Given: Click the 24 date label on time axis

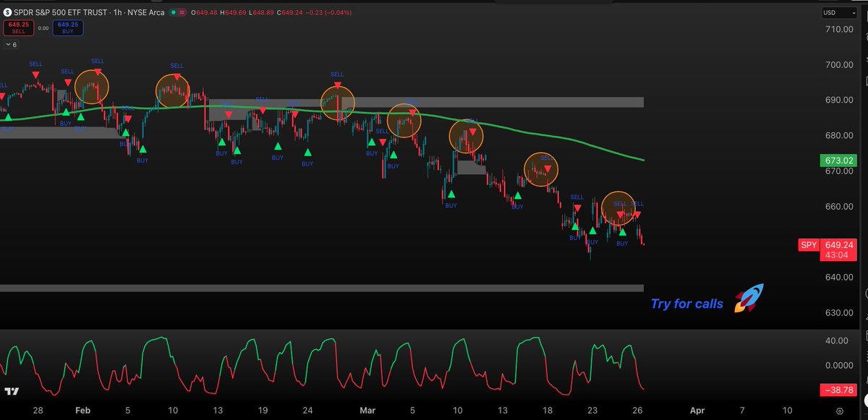Looking at the screenshot, I should (307, 410).
